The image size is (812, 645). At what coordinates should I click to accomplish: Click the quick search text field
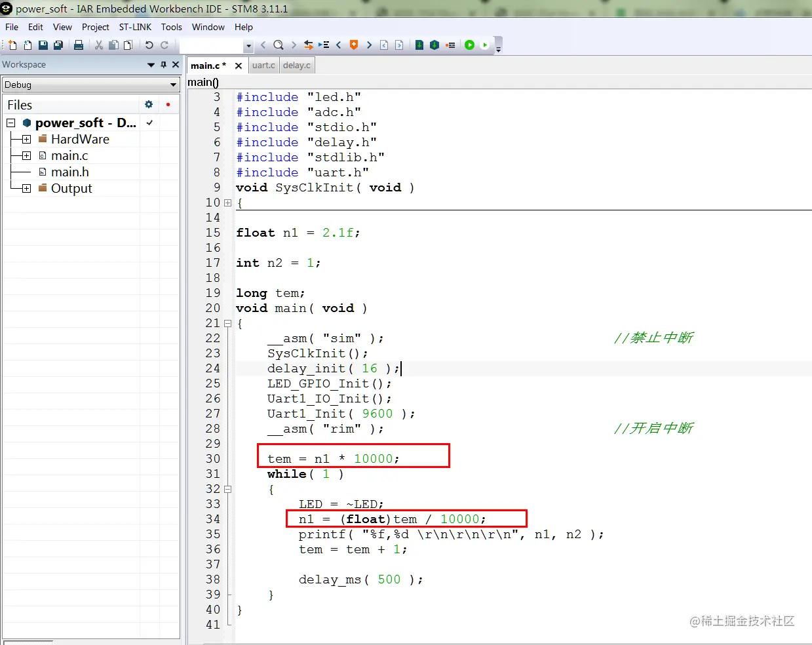212,46
